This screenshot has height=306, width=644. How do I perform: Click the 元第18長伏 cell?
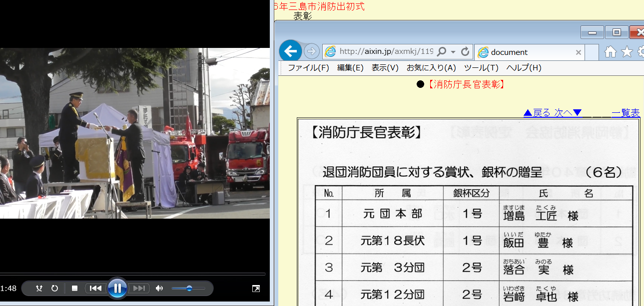click(393, 241)
